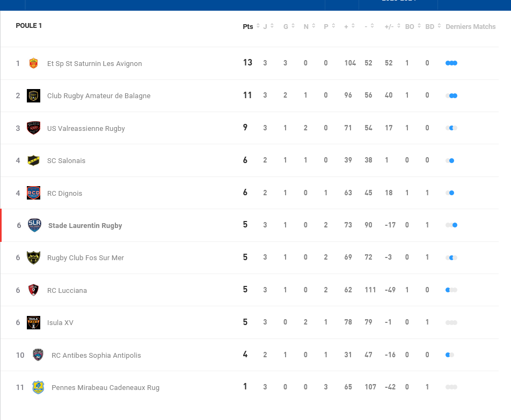Click the sort arrows beside the G column
The height and width of the screenshot is (420, 511).
[293, 26]
